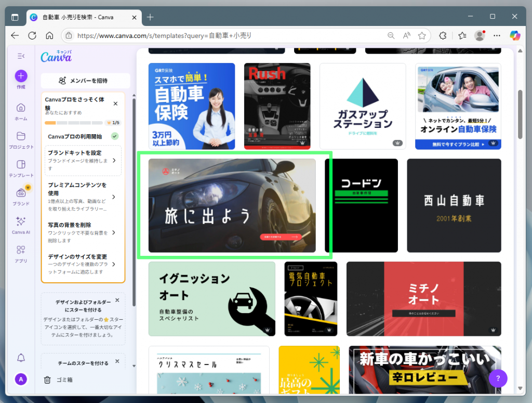Open a new browser tab
The width and height of the screenshot is (532, 403).
[150, 16]
